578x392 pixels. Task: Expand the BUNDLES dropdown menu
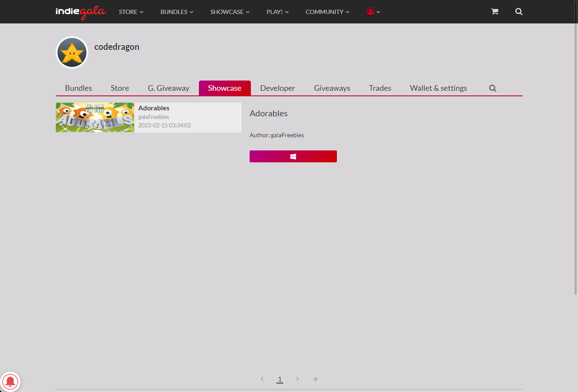coord(177,12)
